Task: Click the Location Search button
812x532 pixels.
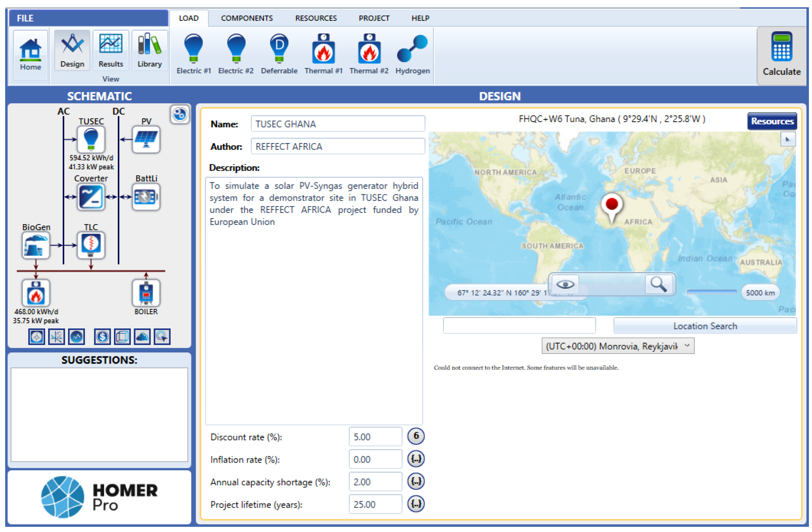Action: tap(705, 326)
